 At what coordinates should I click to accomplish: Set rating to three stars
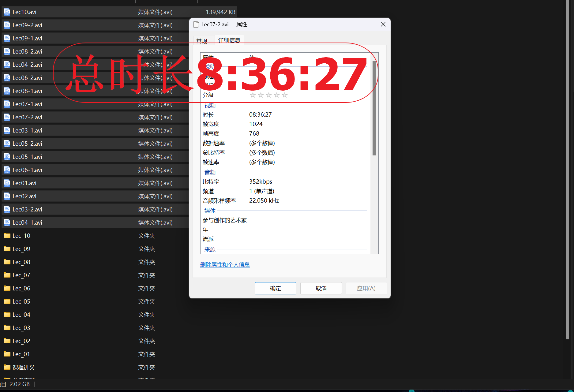coord(269,95)
